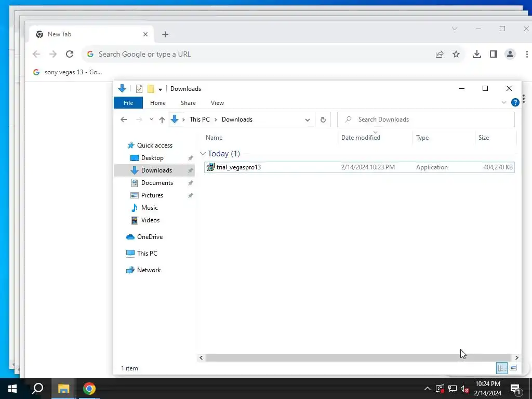Viewport: 532px width, 399px height.
Task: Click Chrome share page icon
Action: click(x=440, y=54)
